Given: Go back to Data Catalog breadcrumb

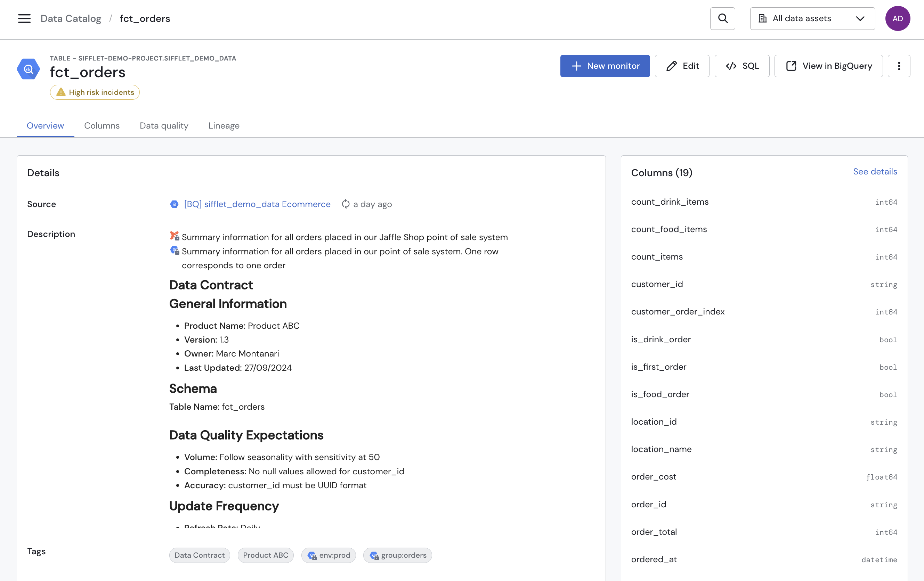Looking at the screenshot, I should point(71,18).
